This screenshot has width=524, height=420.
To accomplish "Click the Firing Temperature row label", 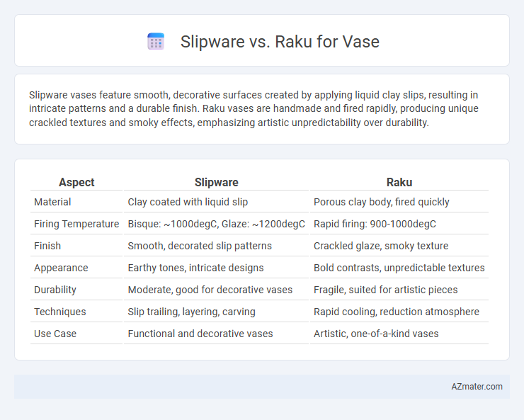I will click(76, 224).
